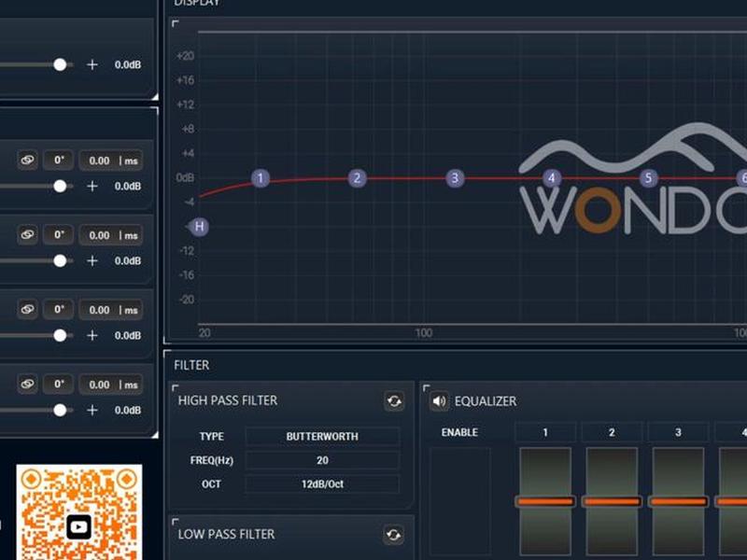Click the first channel gain slider knob

(60, 186)
